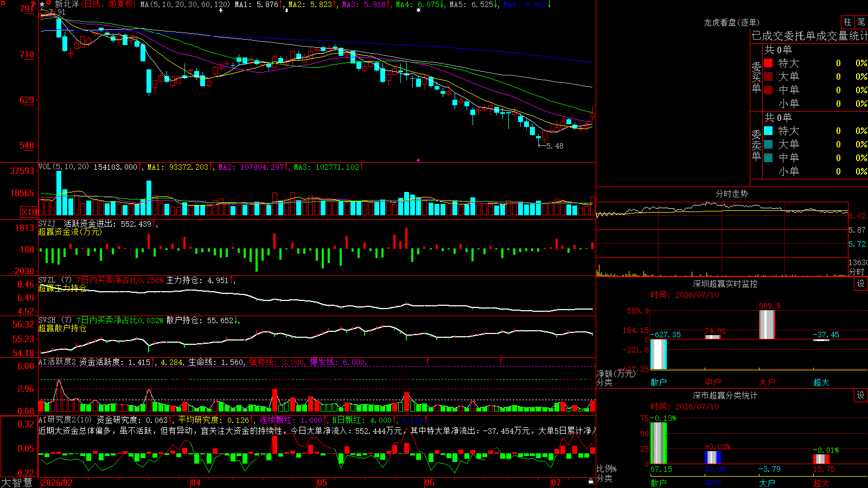Click the 2026/02 date marker on timeline

click(57, 483)
